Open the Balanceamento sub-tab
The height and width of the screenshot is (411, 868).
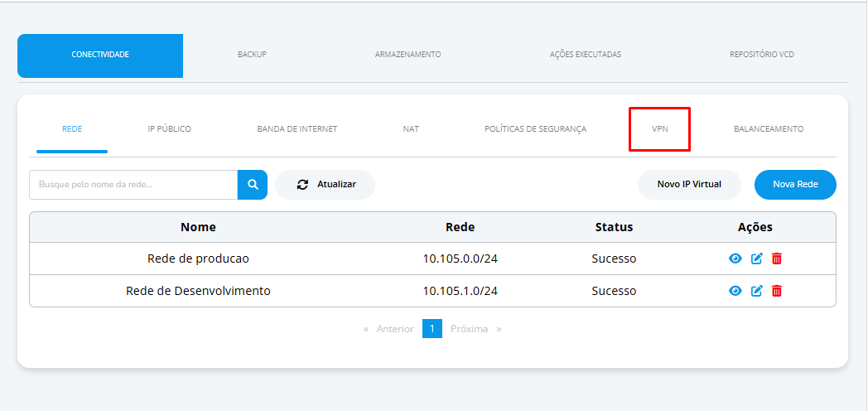[769, 129]
